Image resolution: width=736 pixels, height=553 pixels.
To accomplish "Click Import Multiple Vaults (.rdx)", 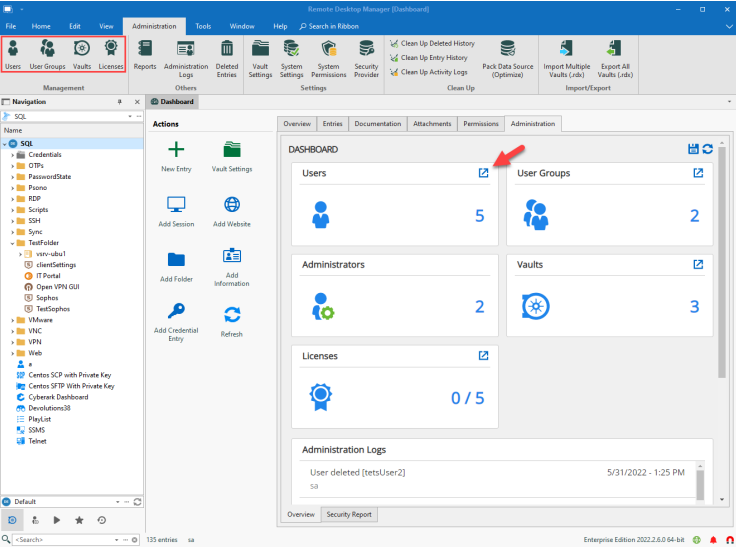I will click(567, 59).
